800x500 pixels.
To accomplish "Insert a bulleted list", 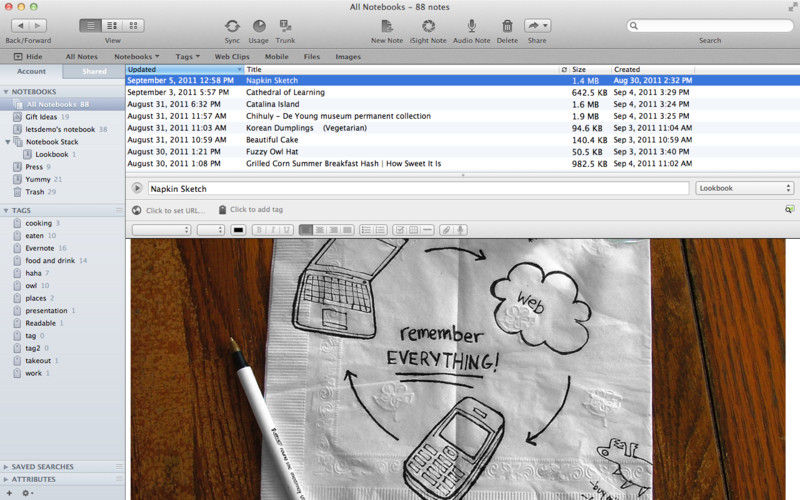I will click(366, 230).
